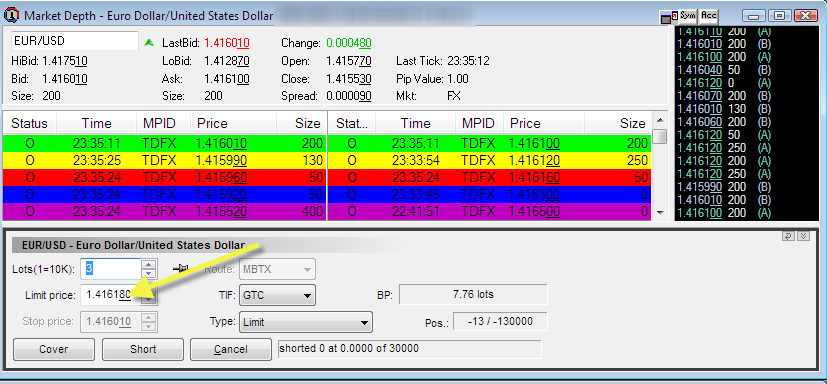Select the yellow bid row priced 1.415990
Image resolution: width=827 pixels, height=384 pixels.
pyautogui.click(x=165, y=160)
